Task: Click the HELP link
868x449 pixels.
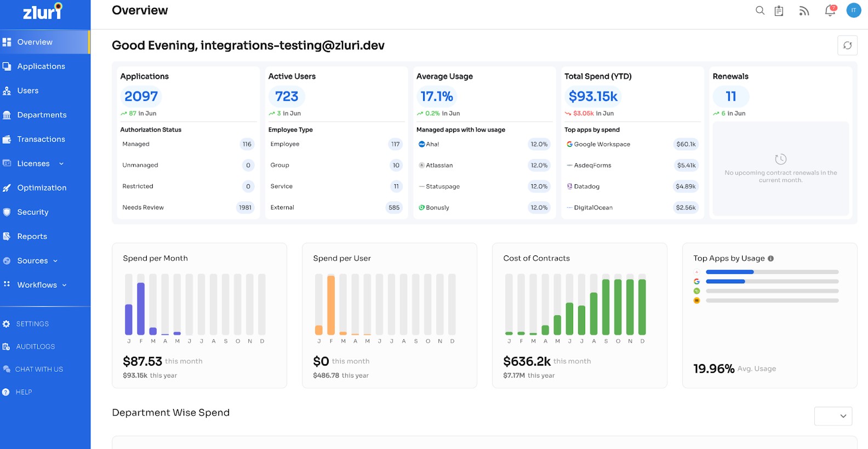Action: tap(24, 392)
